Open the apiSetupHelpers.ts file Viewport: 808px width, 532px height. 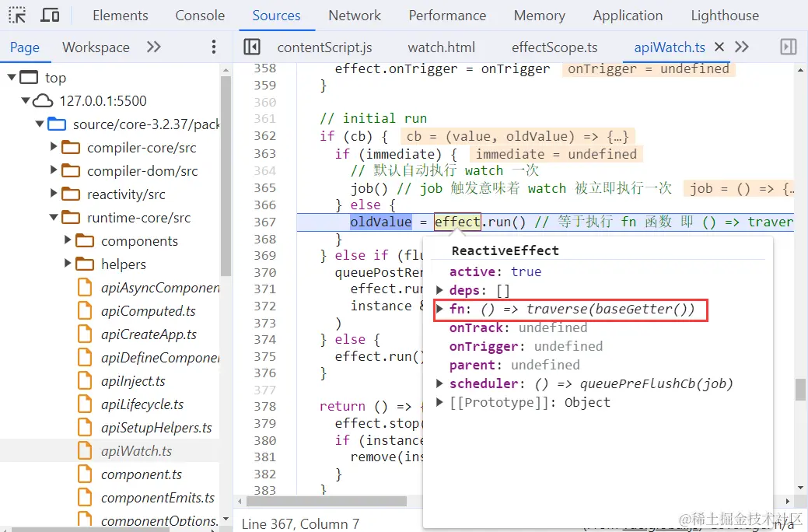pyautogui.click(x=156, y=428)
